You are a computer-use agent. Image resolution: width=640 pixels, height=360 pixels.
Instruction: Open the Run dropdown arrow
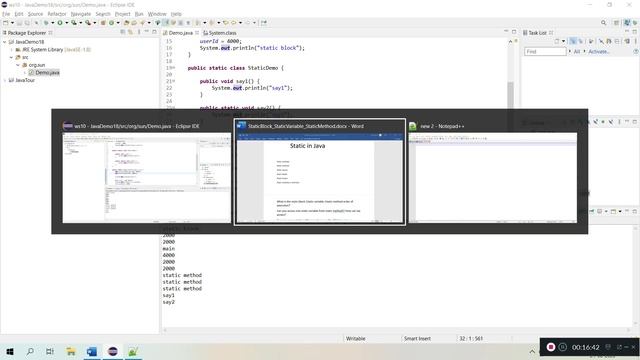point(66,23)
